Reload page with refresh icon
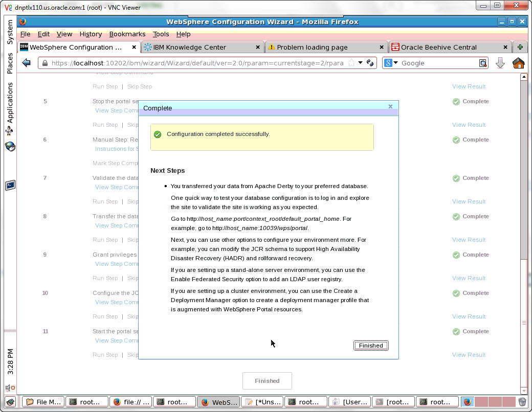 pyautogui.click(x=370, y=63)
